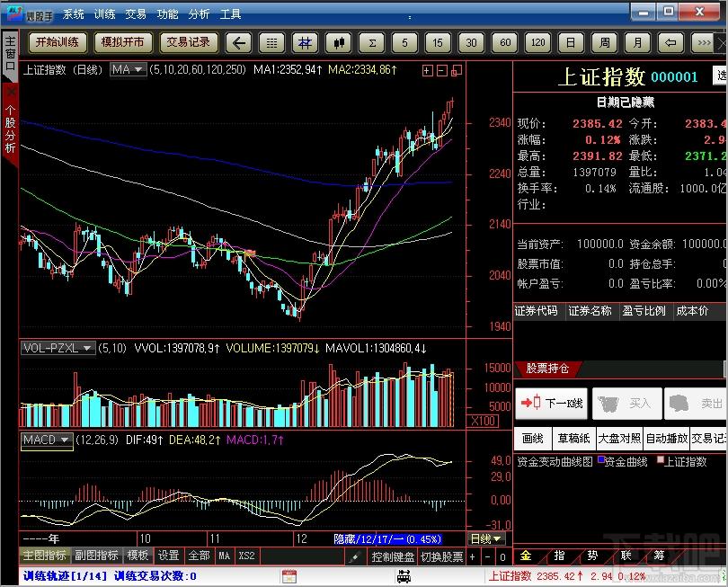Select the candlestick chart icon
Image resolution: width=728 pixels, height=587 pixels.
point(339,43)
